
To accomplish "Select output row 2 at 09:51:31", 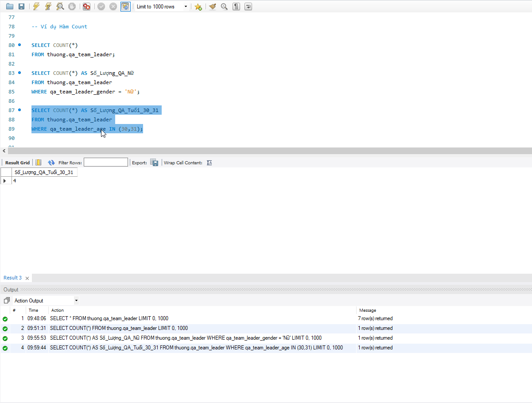I will 266,328.
